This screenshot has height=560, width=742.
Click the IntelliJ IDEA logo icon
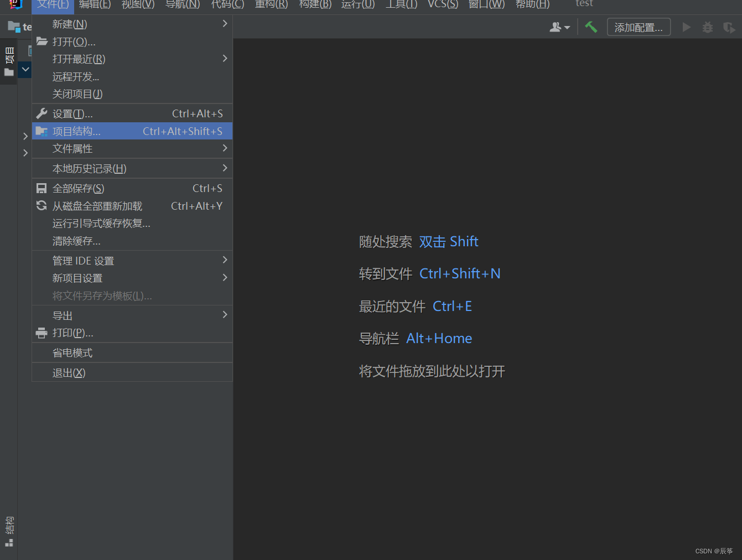tap(15, 4)
